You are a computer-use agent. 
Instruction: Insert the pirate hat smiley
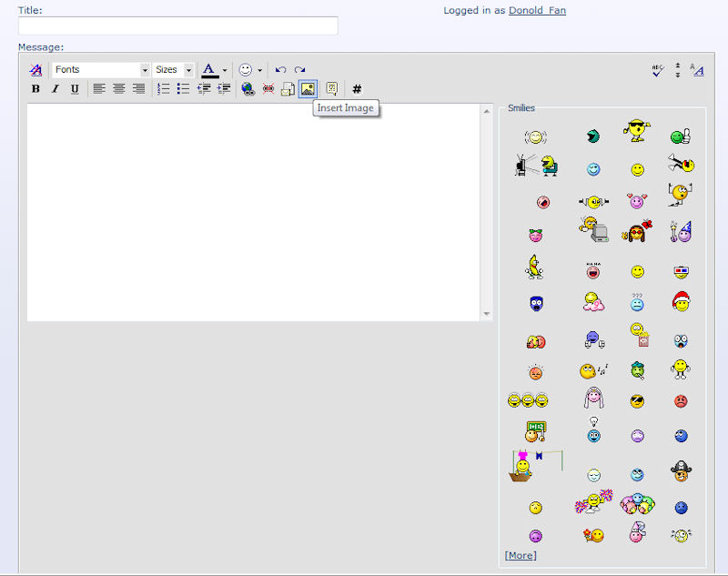click(x=681, y=470)
